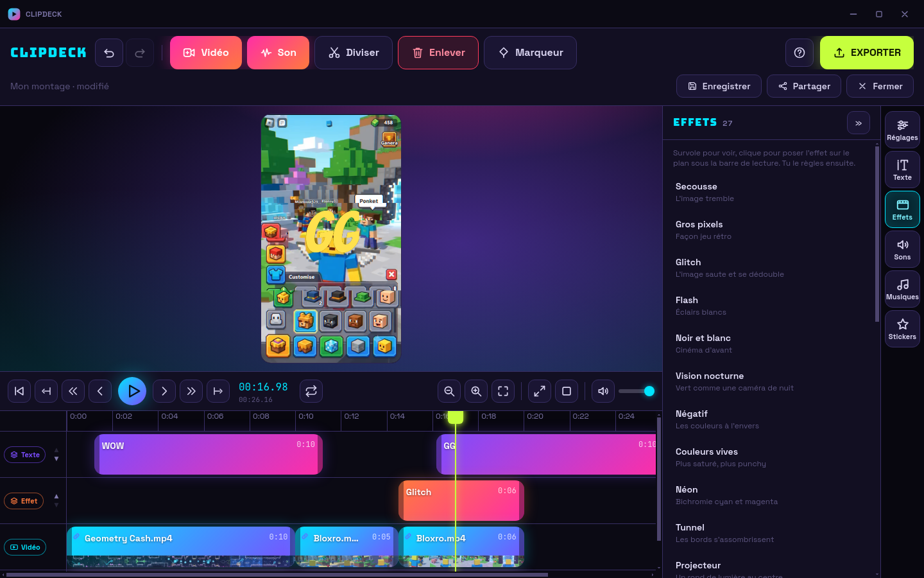
Task: Step one frame forward
Action: pos(164,391)
